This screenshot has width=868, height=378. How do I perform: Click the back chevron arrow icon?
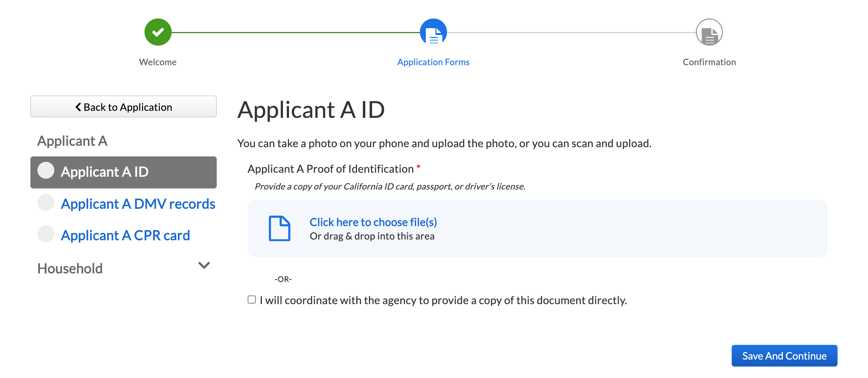78,107
